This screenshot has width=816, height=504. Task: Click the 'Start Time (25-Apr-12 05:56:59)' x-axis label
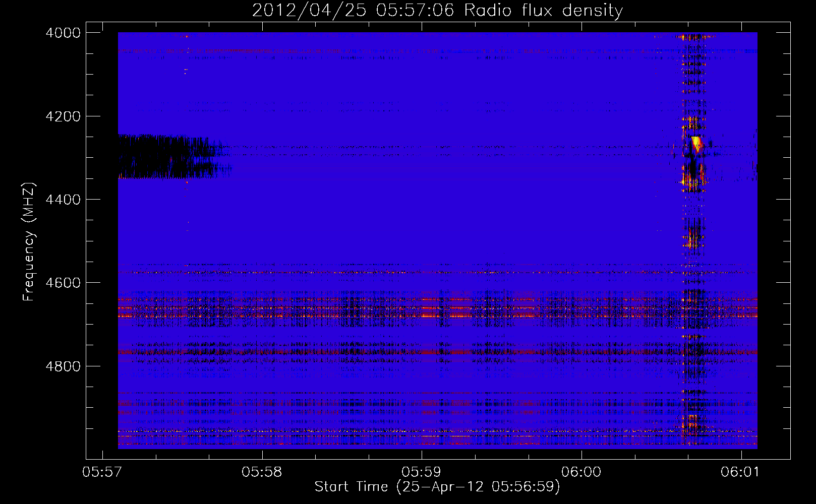pyautogui.click(x=437, y=487)
